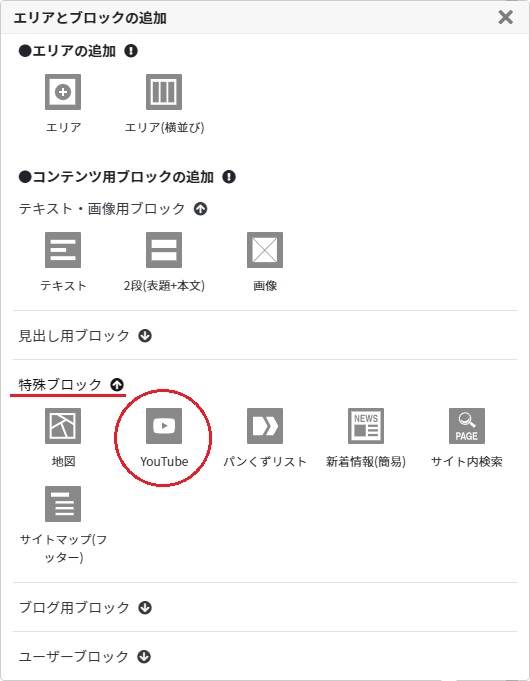Close the エリアとブロックの追加 dialog

[x=506, y=17]
